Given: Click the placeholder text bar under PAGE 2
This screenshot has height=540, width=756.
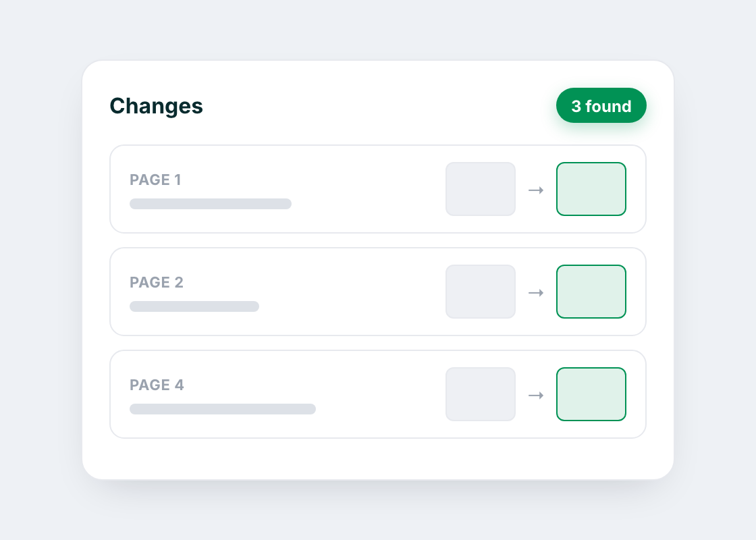Looking at the screenshot, I should 194,306.
